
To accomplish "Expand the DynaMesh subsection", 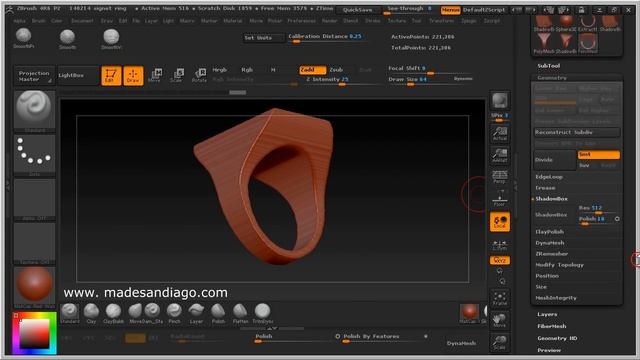I will click(x=550, y=243).
